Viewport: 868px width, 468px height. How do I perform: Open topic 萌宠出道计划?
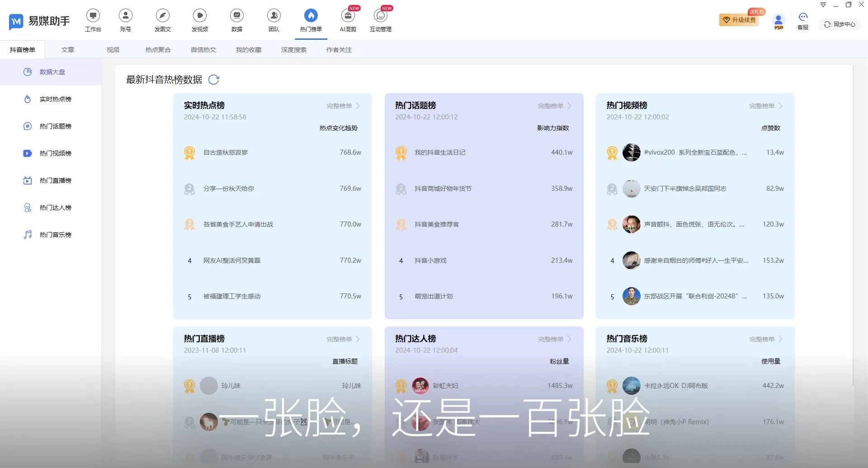[x=434, y=296]
